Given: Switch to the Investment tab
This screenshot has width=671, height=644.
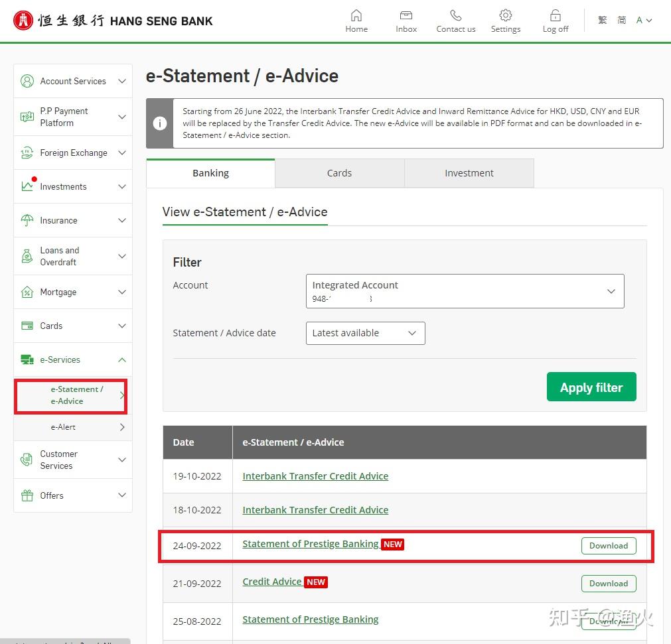Looking at the screenshot, I should tap(469, 173).
